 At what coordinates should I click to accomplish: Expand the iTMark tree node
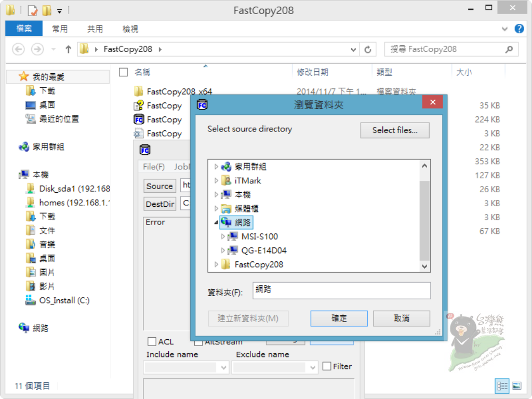[216, 180]
